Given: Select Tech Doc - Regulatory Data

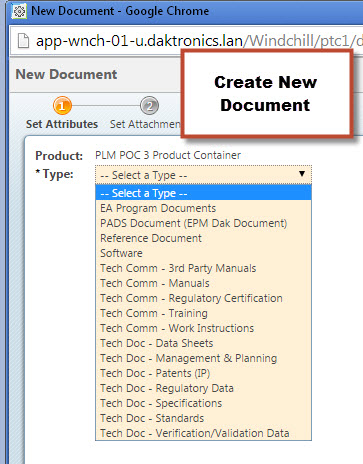Looking at the screenshot, I should point(203,388).
